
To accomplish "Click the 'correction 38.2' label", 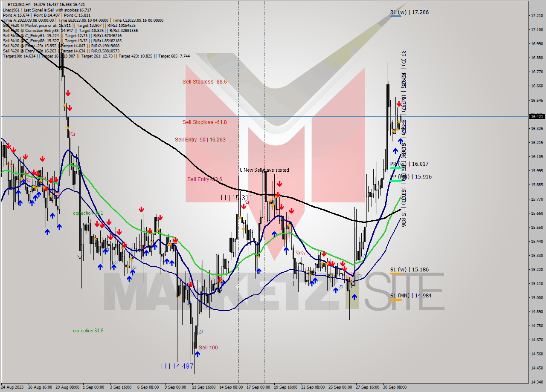I will coord(88,213).
